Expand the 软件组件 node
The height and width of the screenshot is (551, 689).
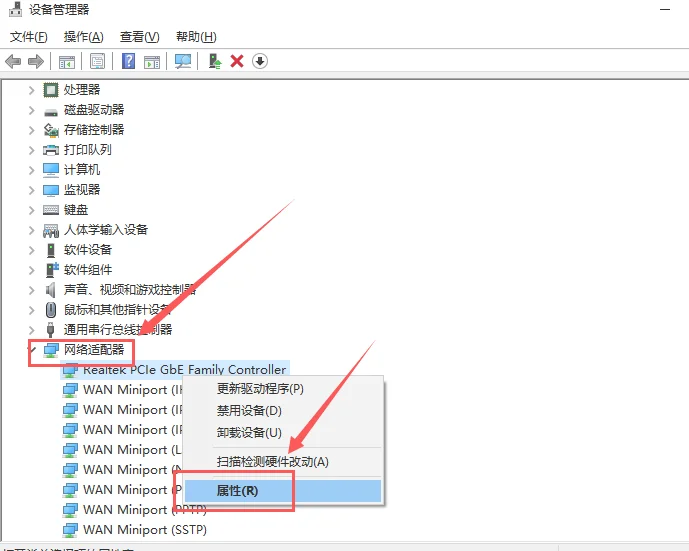point(31,270)
